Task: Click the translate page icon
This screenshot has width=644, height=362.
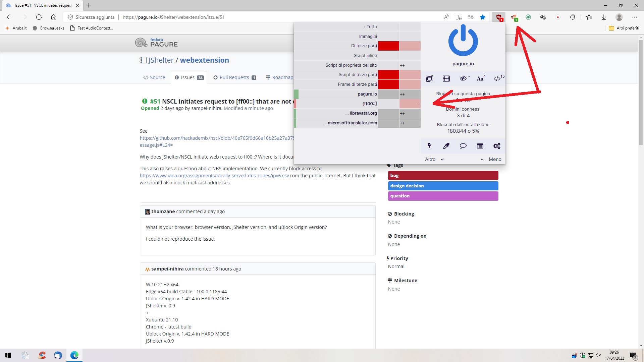Action: click(x=471, y=17)
